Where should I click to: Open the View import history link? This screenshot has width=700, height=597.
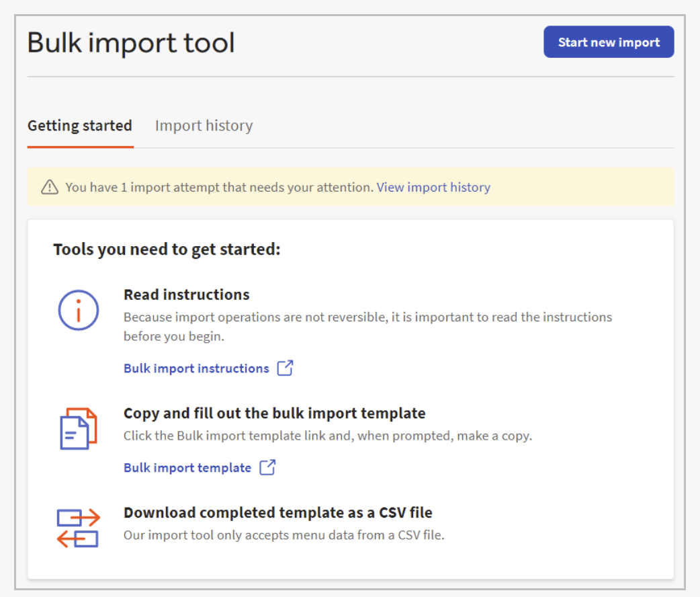point(433,188)
